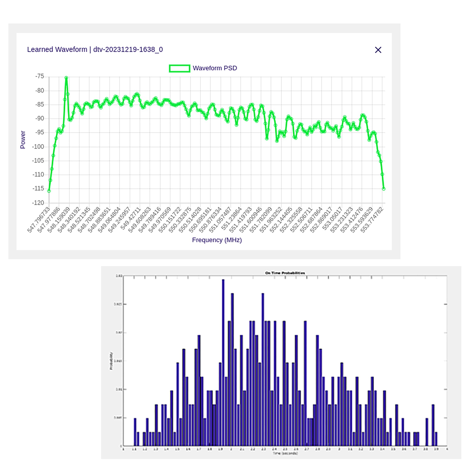Click the -75 power axis tick label
This screenshot has width=476, height=476.
40,76
